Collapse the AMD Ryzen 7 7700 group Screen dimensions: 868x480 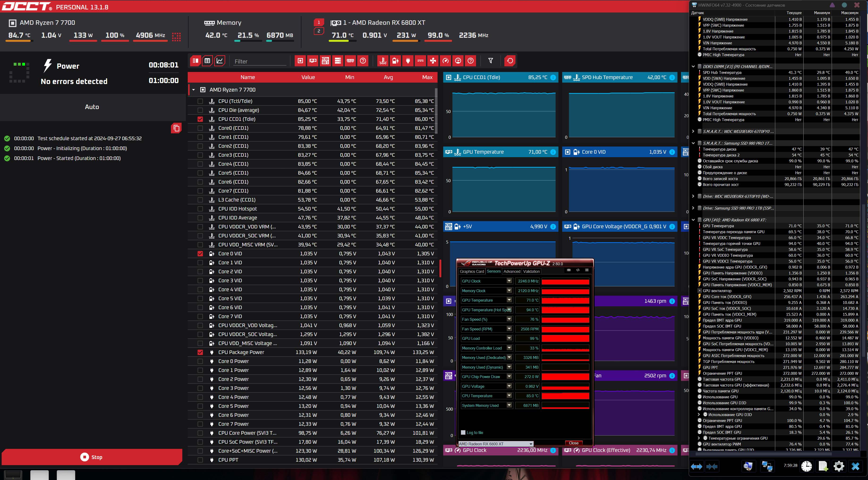(193, 90)
